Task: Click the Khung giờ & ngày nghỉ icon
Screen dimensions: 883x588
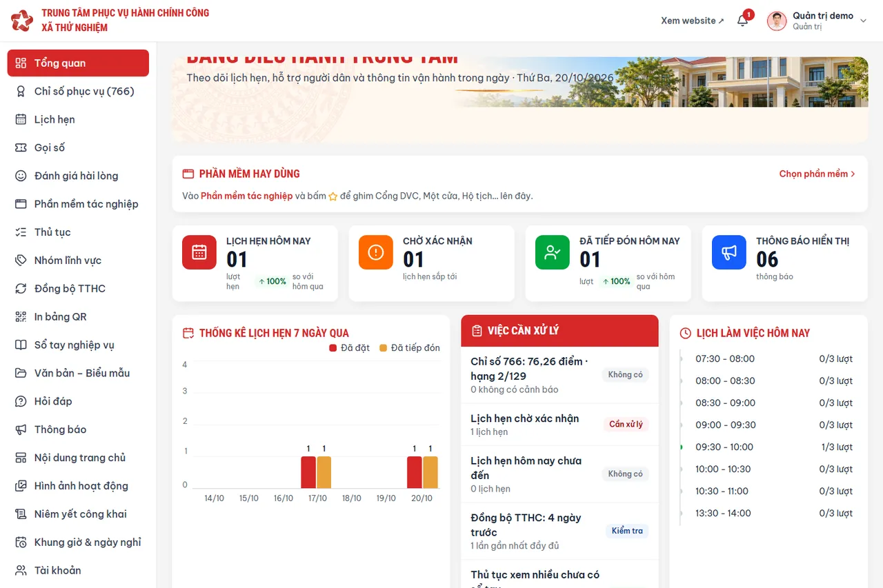Action: point(21,543)
